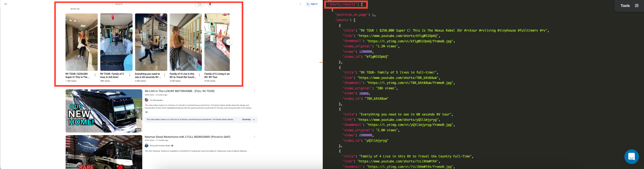
Task: Click the 15:09 duration badge on motorhome thumbnail
Action: coord(138,130)
